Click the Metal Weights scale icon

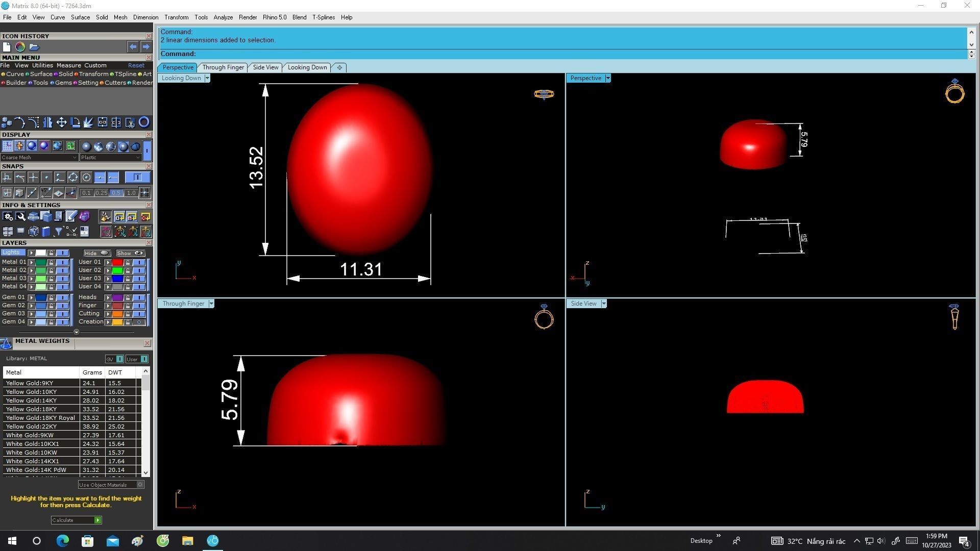point(6,343)
